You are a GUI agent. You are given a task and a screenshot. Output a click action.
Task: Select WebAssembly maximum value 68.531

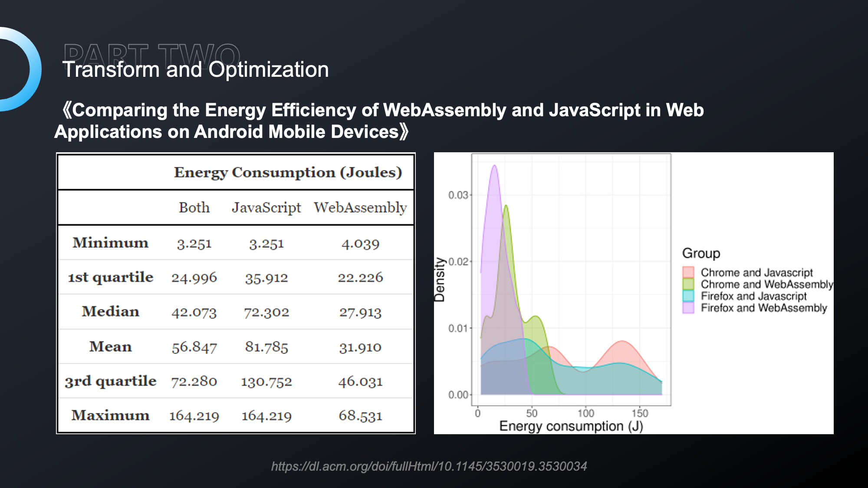click(x=360, y=416)
